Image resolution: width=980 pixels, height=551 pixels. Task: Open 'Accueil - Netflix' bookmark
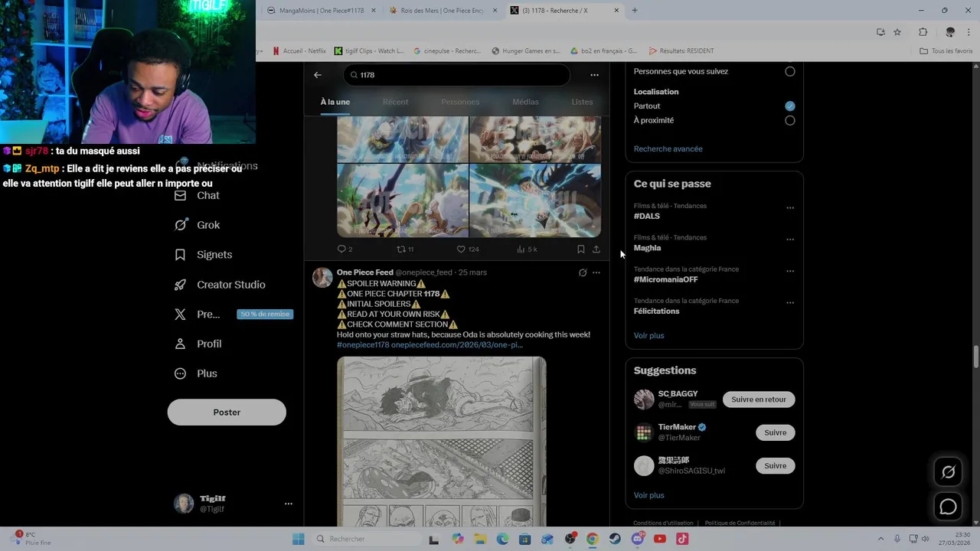(299, 51)
